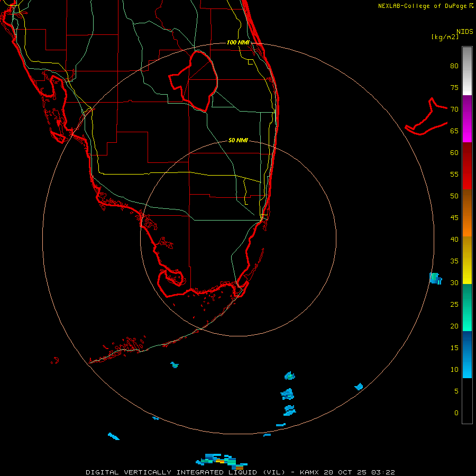Select the blue segment of the color scale
The width and height of the screenshot is (476, 476).
tap(467, 354)
